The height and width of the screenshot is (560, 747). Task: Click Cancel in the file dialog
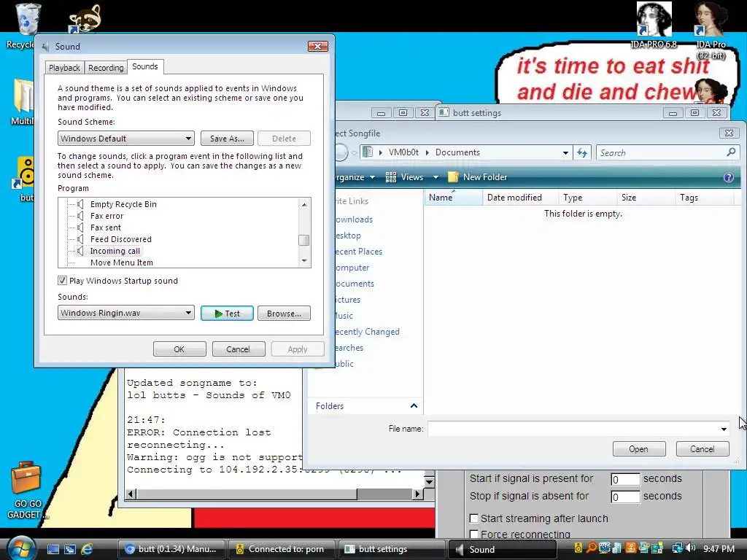click(x=703, y=448)
